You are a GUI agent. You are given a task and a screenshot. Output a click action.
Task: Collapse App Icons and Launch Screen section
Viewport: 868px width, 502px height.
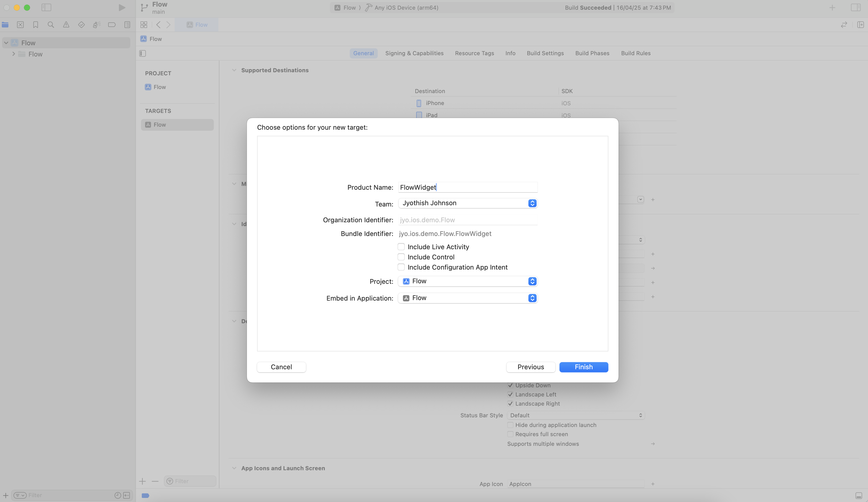pyautogui.click(x=234, y=468)
